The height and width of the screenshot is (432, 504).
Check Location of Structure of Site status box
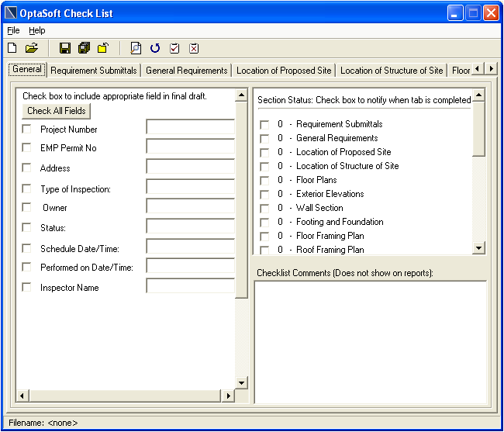pos(264,167)
